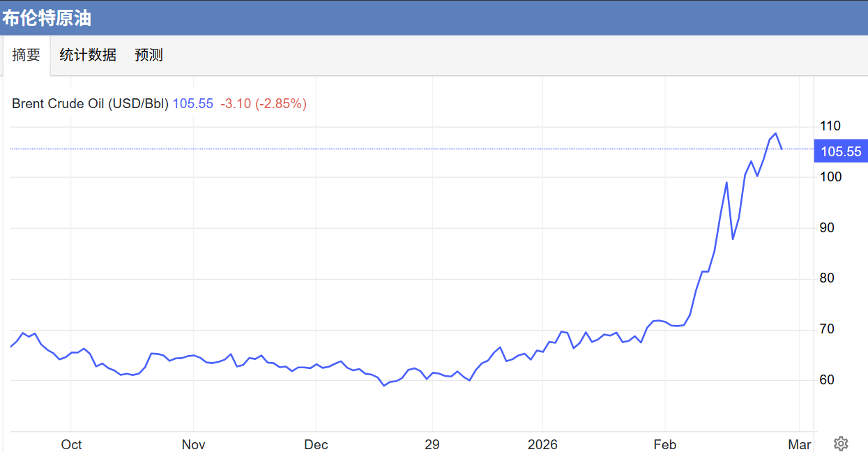This screenshot has width=868, height=452.
Task: Click the 60 label on price axis
Action: click(x=827, y=380)
